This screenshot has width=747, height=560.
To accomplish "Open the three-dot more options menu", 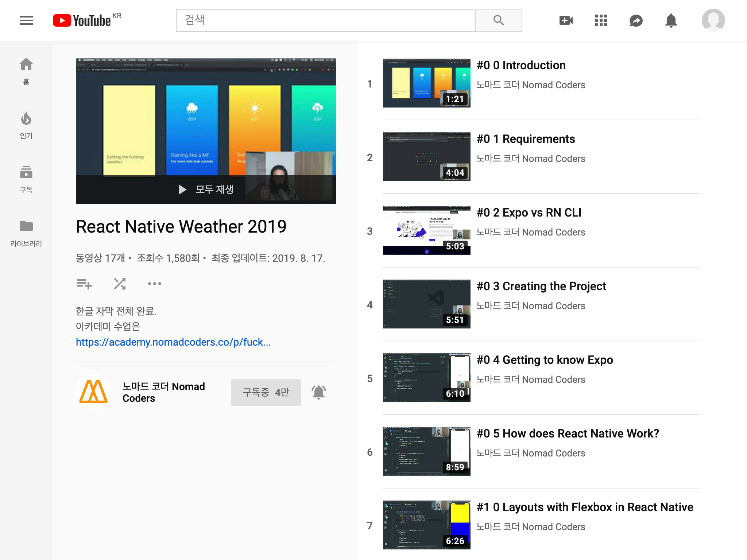I will tap(154, 284).
